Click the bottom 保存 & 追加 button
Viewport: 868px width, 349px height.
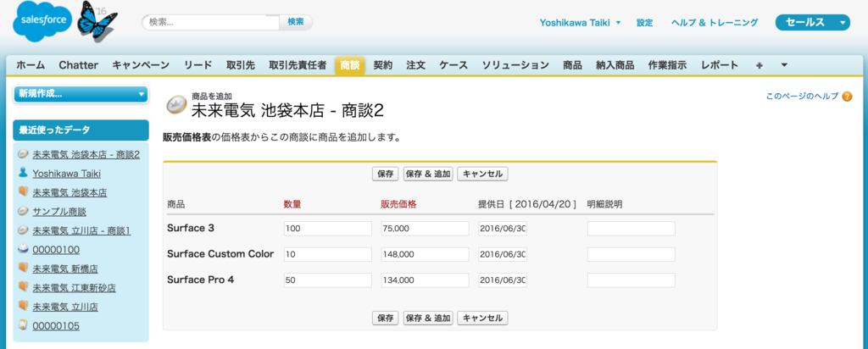point(428,318)
